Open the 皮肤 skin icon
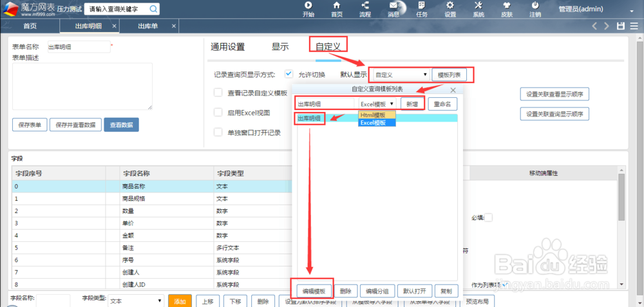The width and height of the screenshot is (644, 307). [x=507, y=6]
